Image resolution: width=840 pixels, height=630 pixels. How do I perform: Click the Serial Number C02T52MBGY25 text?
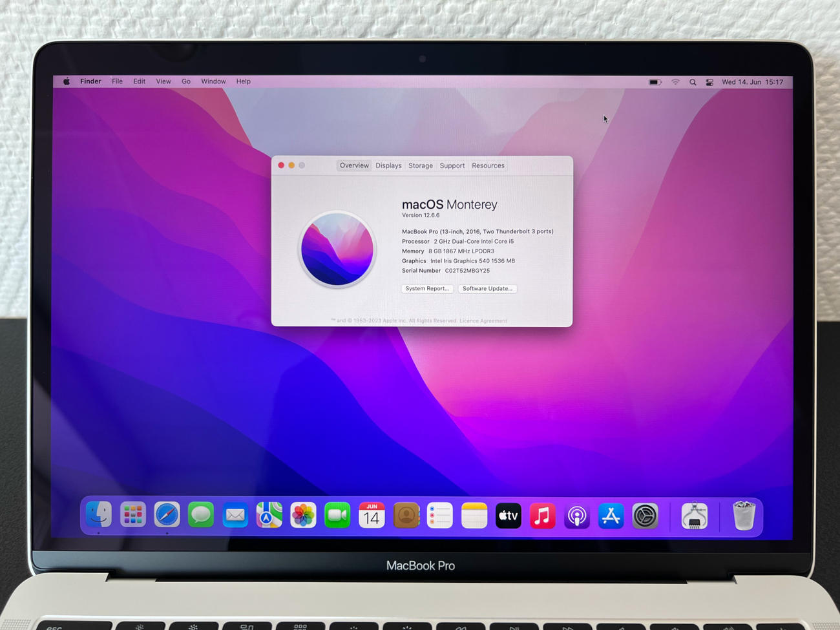click(x=446, y=271)
